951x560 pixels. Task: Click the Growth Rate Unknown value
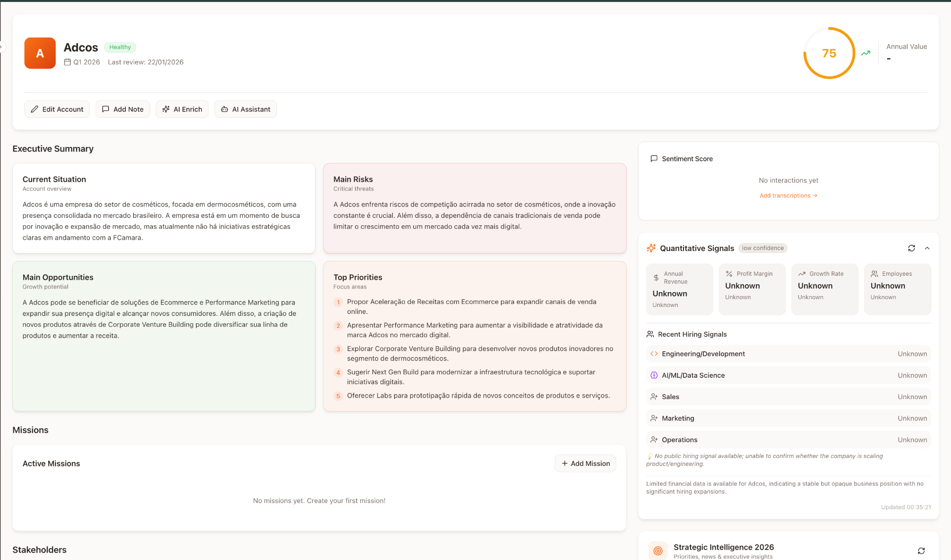pyautogui.click(x=815, y=286)
